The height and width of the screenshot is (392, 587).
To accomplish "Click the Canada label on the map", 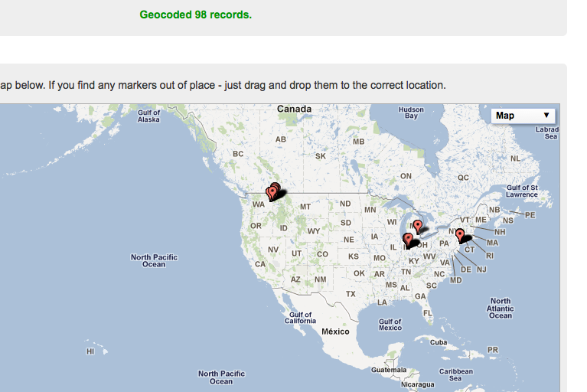I will pos(294,109).
